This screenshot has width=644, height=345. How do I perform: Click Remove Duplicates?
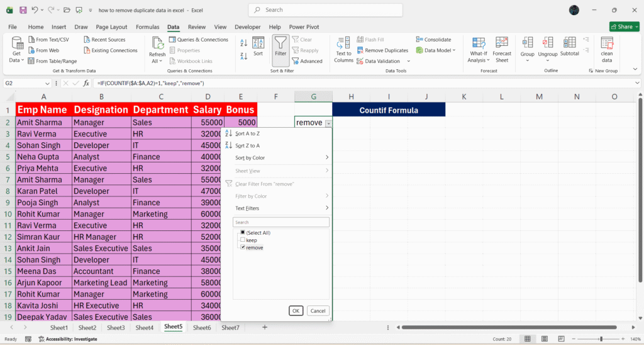[382, 50]
